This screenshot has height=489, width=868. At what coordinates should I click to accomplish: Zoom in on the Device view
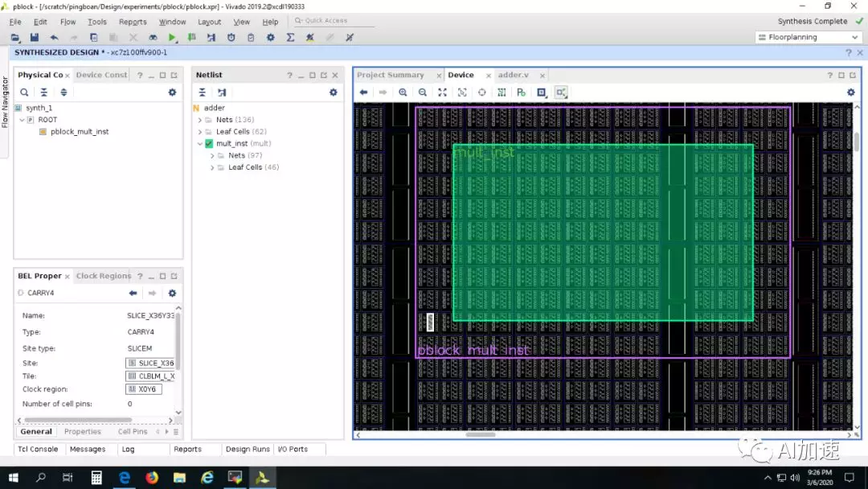[x=403, y=92]
